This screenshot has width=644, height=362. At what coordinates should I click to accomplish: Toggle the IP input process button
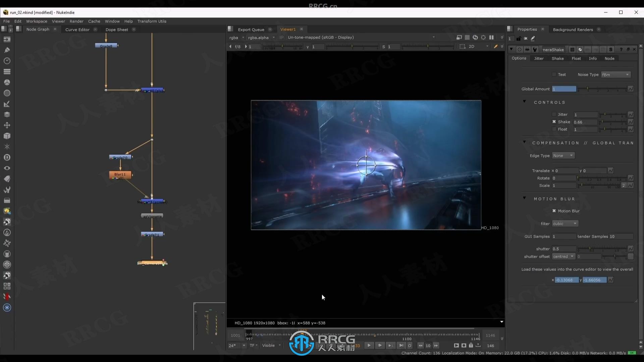pyautogui.click(x=281, y=38)
